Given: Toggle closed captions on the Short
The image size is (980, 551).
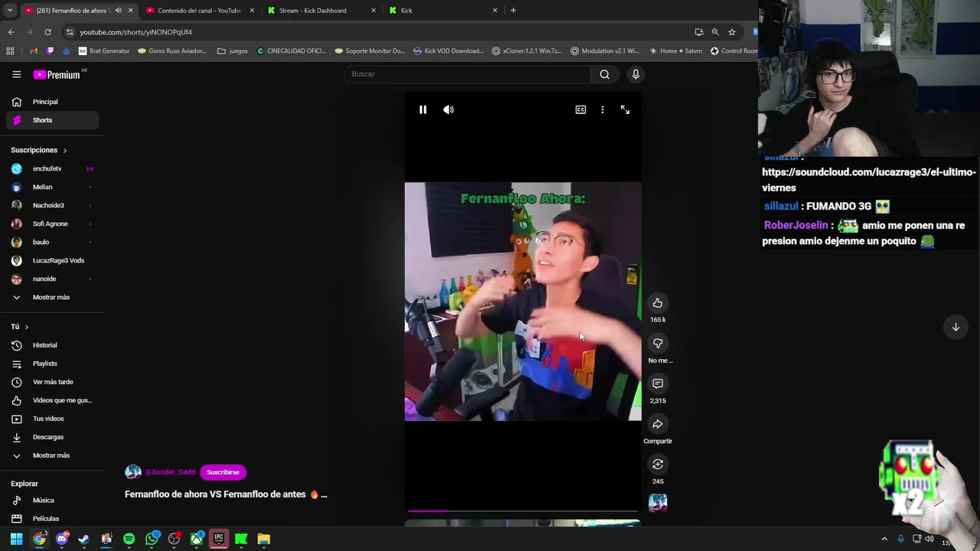Looking at the screenshot, I should pyautogui.click(x=580, y=109).
